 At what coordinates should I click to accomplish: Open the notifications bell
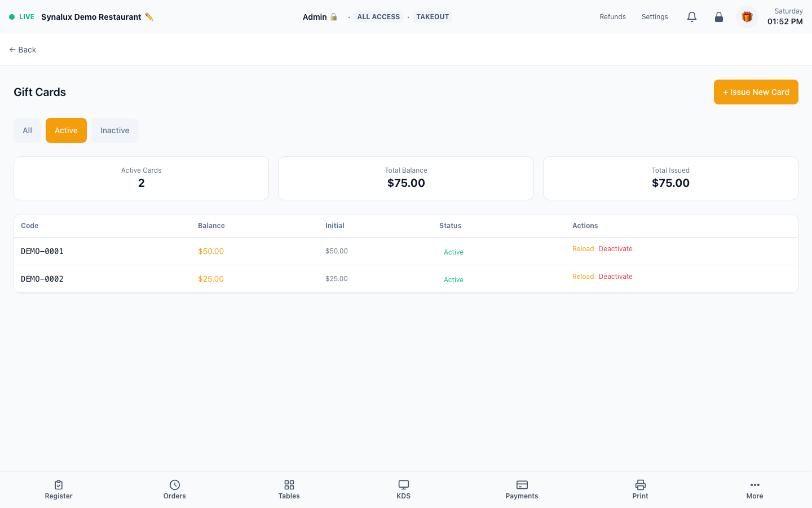692,17
